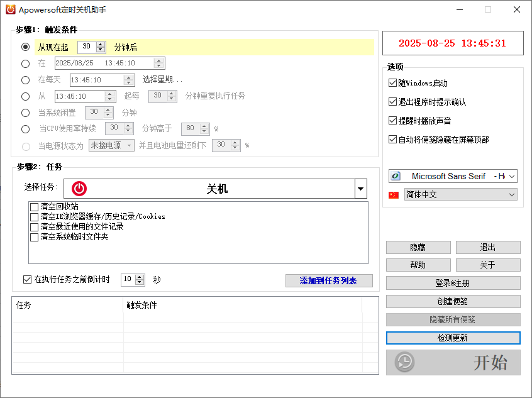Toggle 提醒时播放声音 checkbox
The width and height of the screenshot is (532, 398).
click(392, 121)
